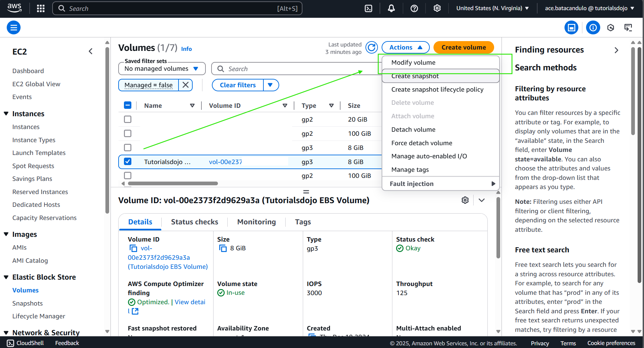Select Manage auto-enabled I/O
Screen dimensions: 644x348
441,156
